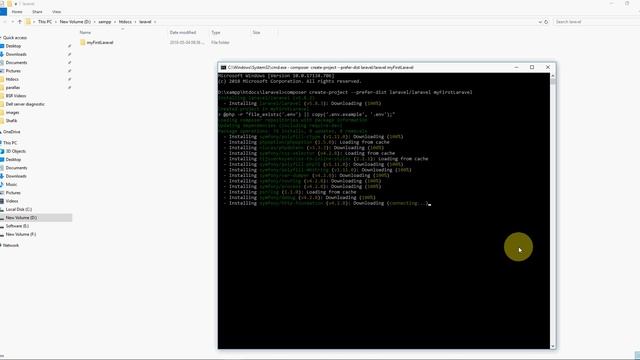Click cmd window scrollbar up arrow

pyautogui.click(x=553, y=76)
